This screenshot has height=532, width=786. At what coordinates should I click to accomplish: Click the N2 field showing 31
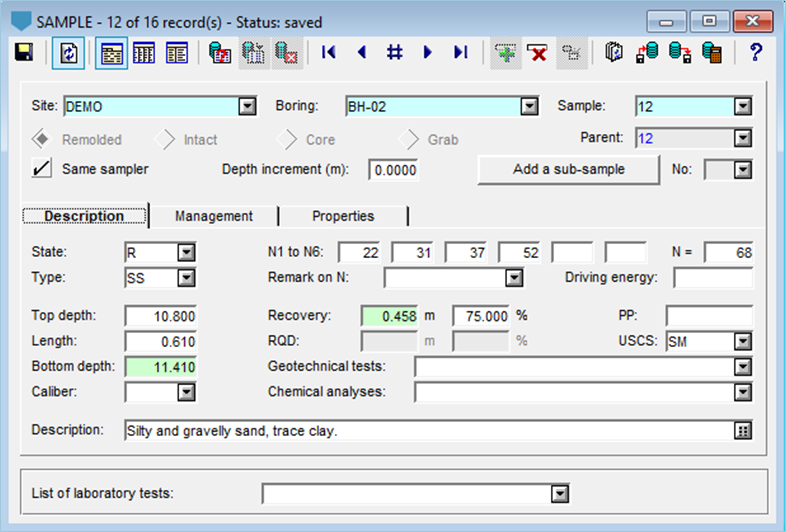click(412, 252)
